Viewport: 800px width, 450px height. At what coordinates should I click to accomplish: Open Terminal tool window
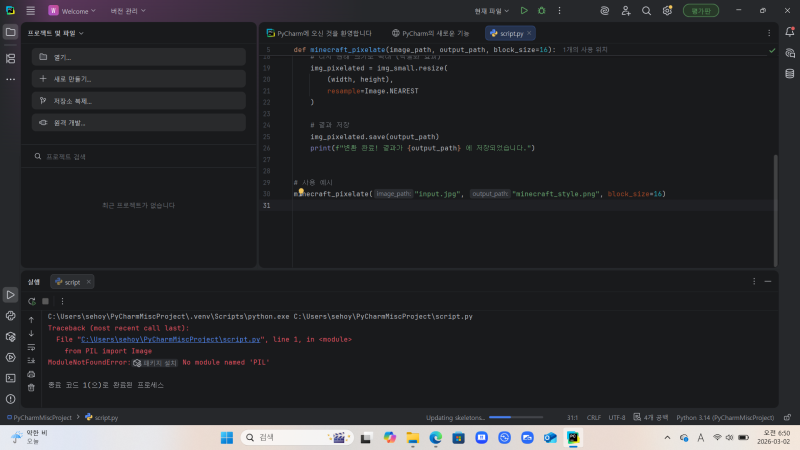pos(10,379)
